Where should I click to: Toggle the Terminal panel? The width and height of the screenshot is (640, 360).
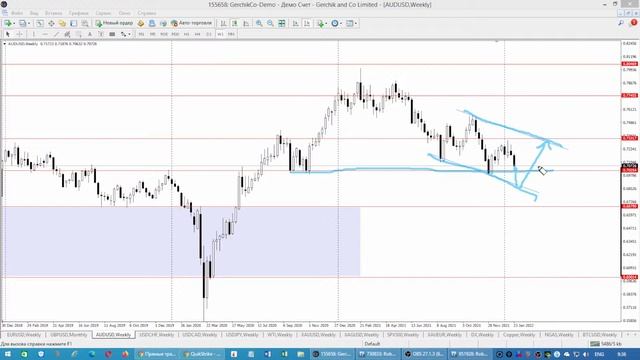pyautogui.click(x=73, y=23)
